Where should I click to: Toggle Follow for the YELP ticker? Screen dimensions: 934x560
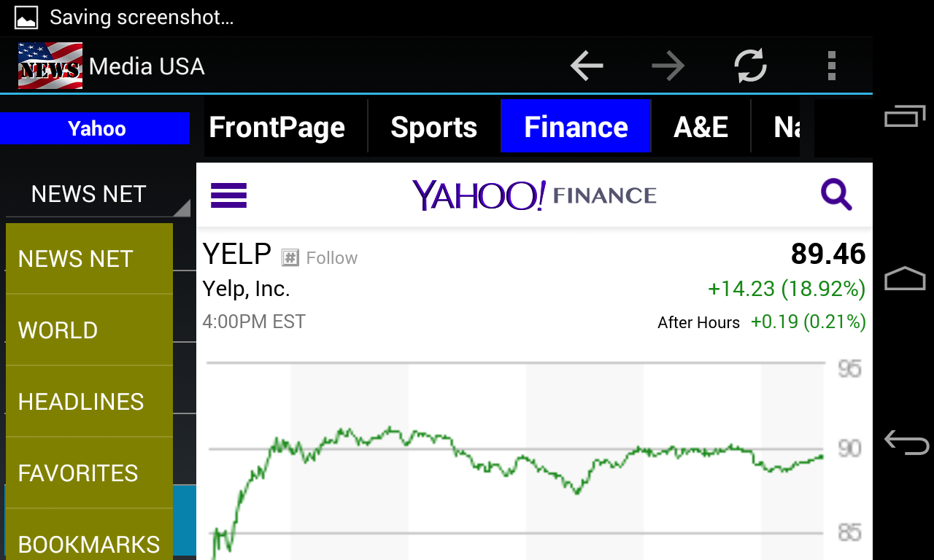(320, 258)
